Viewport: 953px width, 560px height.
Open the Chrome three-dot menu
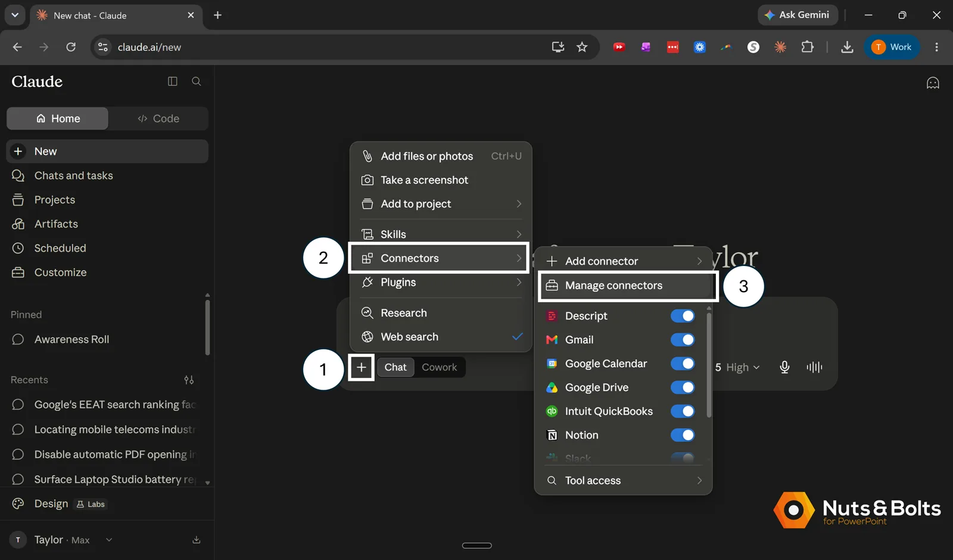point(936,47)
